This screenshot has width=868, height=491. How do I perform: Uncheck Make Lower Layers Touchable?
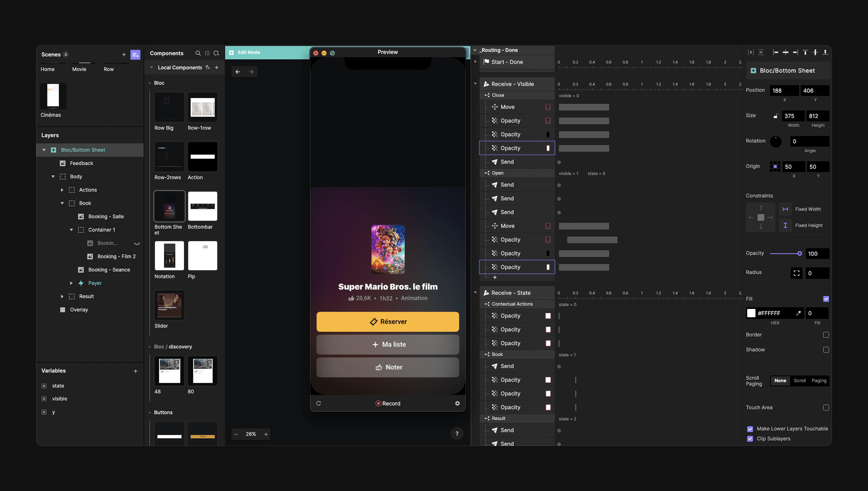[750, 429]
